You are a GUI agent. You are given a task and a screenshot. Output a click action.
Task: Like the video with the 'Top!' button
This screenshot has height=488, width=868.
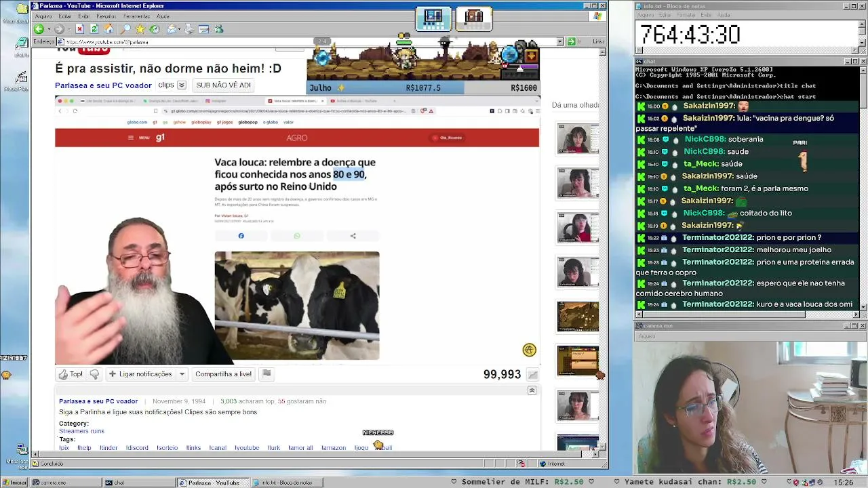point(71,374)
